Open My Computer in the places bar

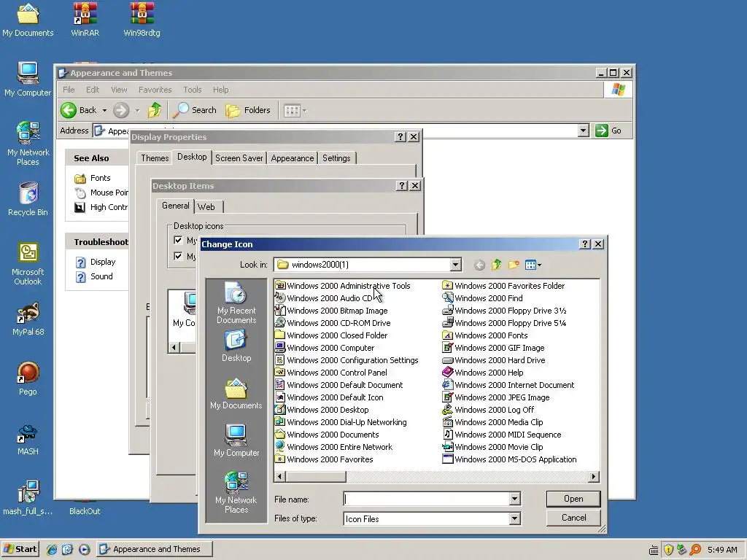236,440
